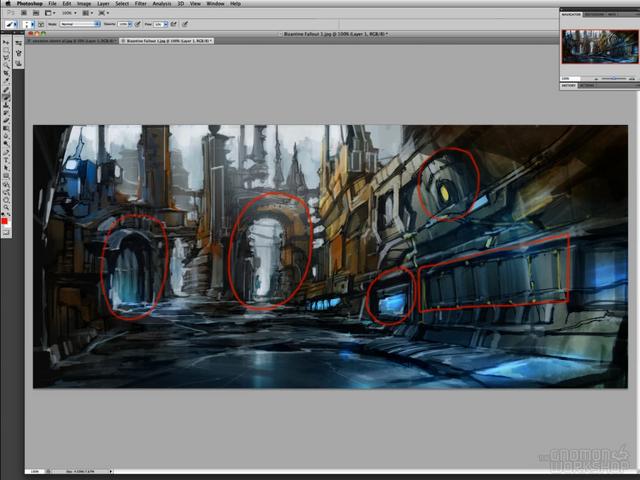Expand the status bar info arrow
This screenshot has height=480, width=640.
click(x=111, y=471)
